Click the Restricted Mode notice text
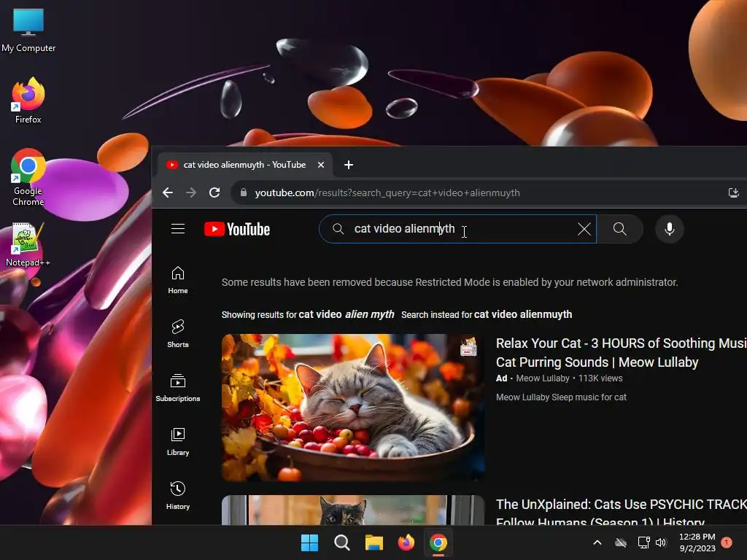747x560 pixels. (449, 282)
